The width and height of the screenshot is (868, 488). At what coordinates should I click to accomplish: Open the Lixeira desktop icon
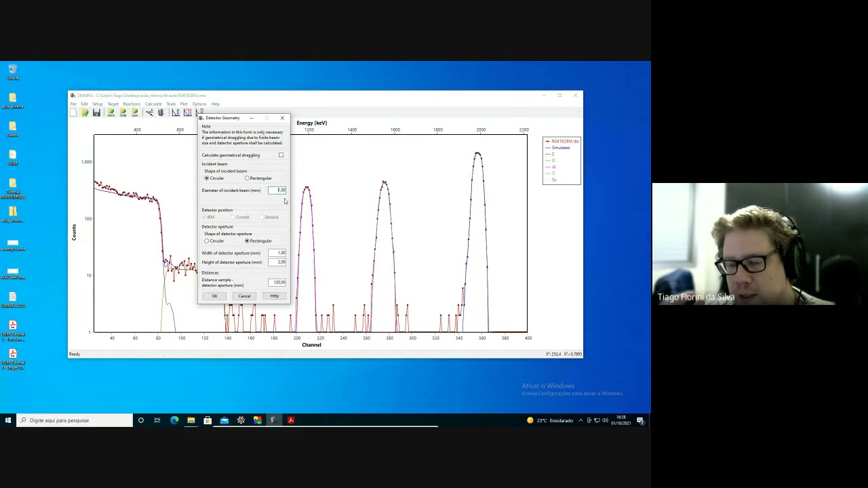(12, 72)
